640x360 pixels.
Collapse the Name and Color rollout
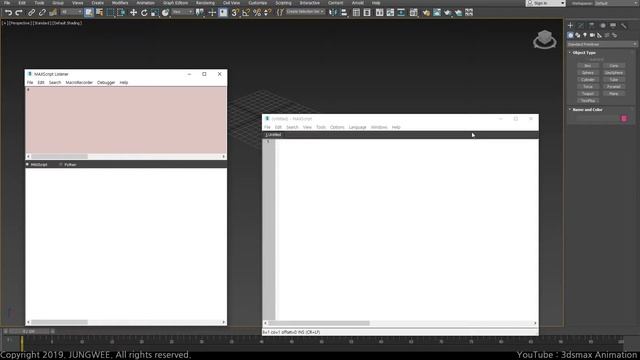point(586,109)
